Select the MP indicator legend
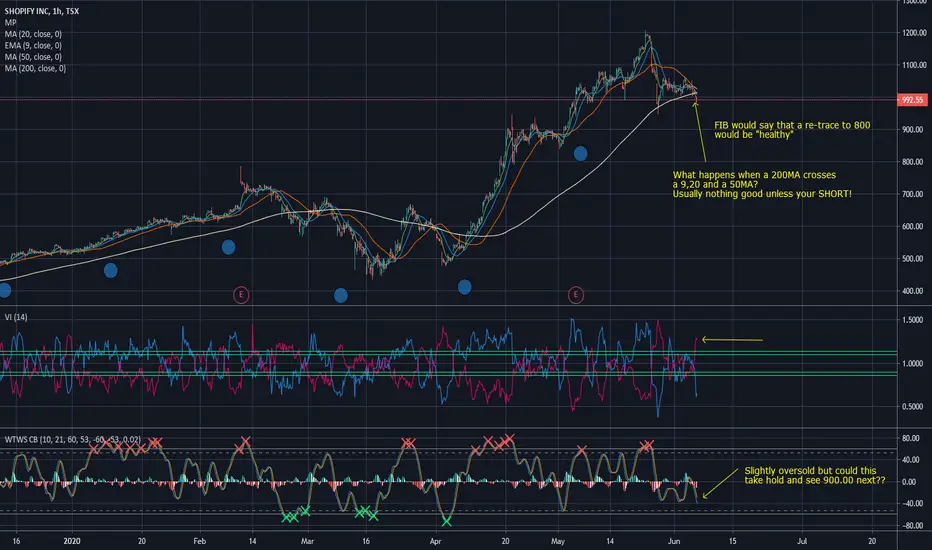Viewport: 932px width, 550px height. click(x=10, y=23)
